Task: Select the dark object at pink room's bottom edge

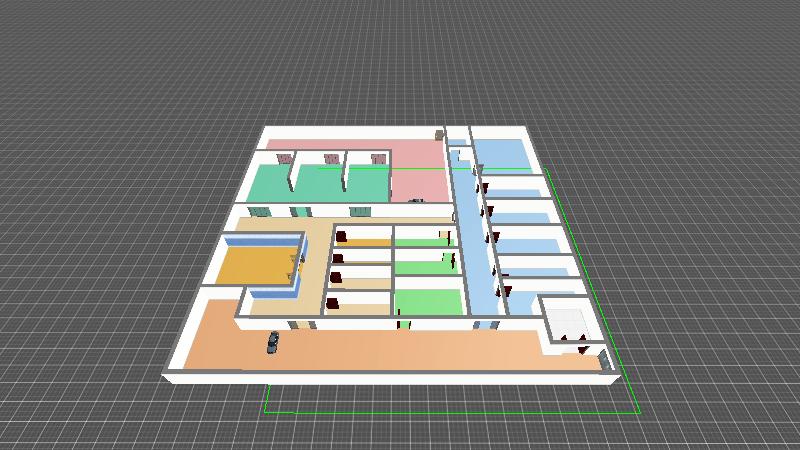Action: click(417, 200)
